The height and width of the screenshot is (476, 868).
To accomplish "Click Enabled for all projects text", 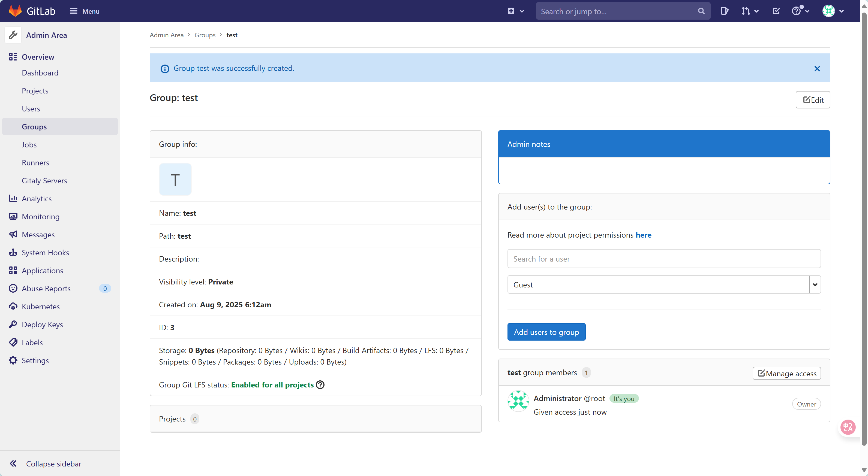I will click(272, 385).
